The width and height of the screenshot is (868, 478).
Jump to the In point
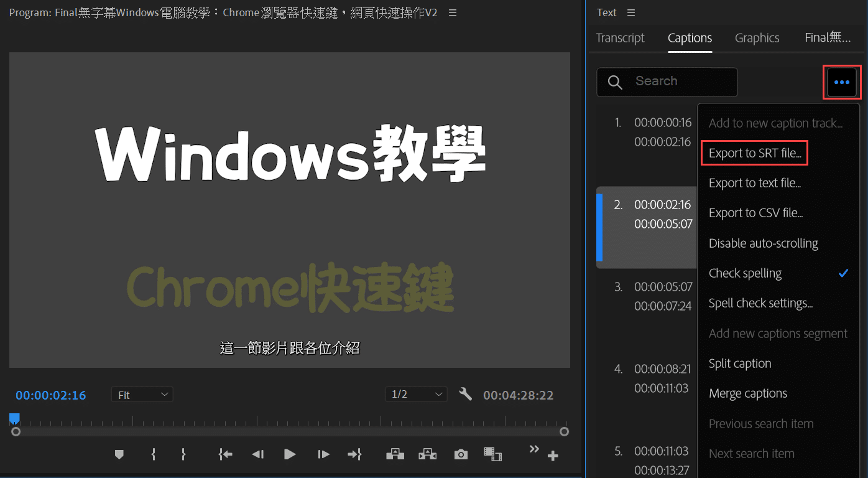pos(225,455)
